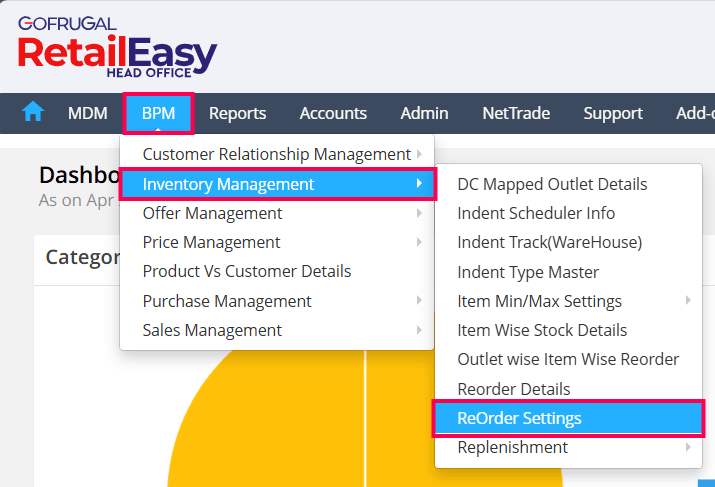Open Indent Type Master
The width and height of the screenshot is (715, 487).
tap(569, 272)
